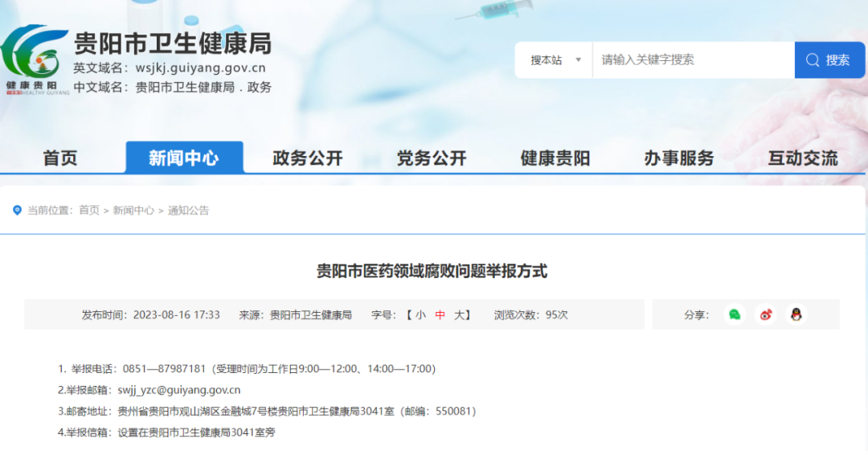Open the 首页 navigation tab
This screenshot has height=451, width=868.
[60, 158]
